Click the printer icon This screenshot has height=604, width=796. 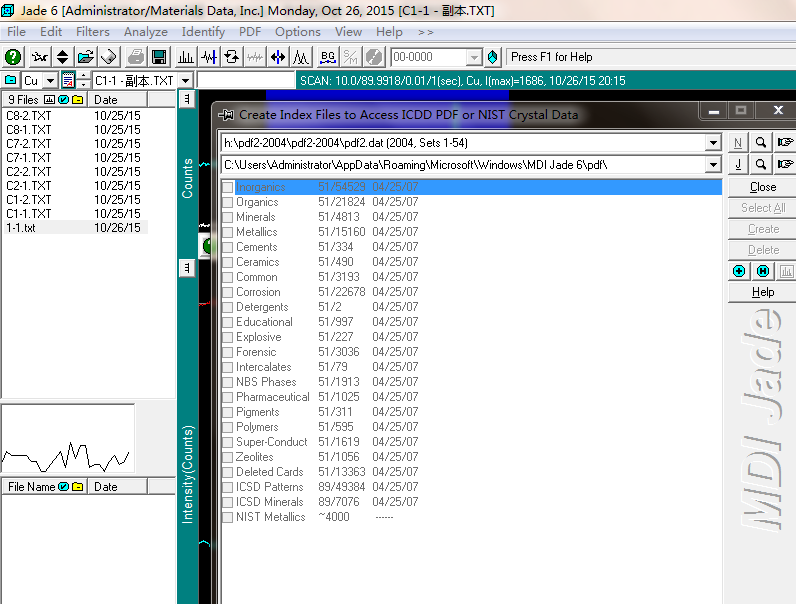(136, 57)
